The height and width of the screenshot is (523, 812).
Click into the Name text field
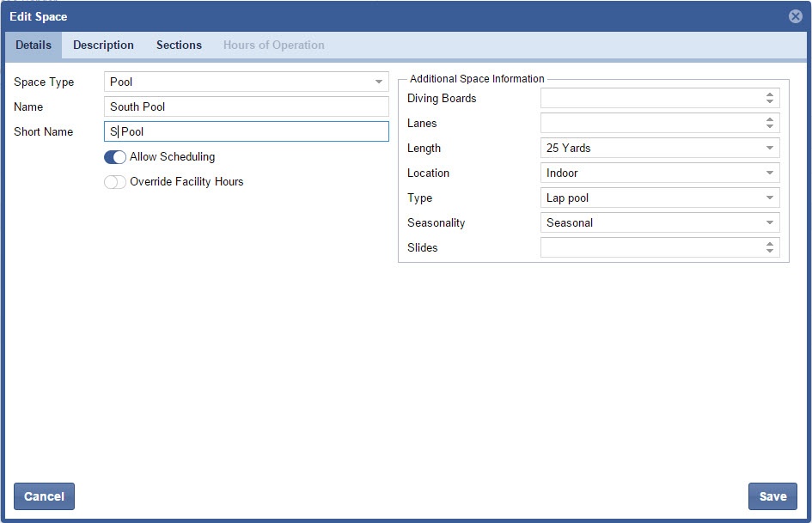click(247, 107)
